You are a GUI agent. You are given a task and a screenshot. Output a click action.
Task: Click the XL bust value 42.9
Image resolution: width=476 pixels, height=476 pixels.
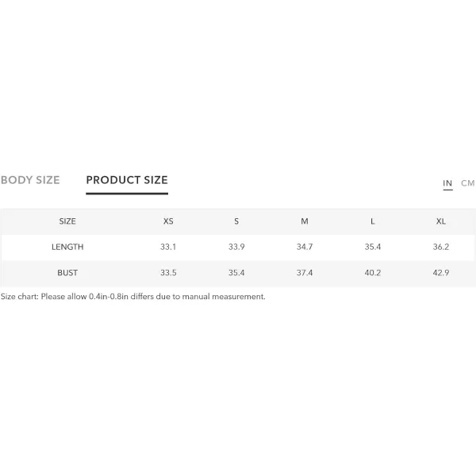(x=441, y=273)
